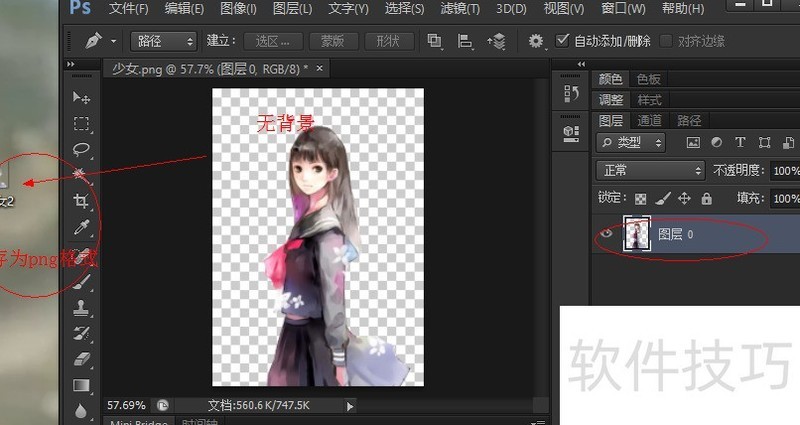This screenshot has width=800, height=425.
Task: Hide layer 图层 0 with eye icon
Action: [x=605, y=234]
